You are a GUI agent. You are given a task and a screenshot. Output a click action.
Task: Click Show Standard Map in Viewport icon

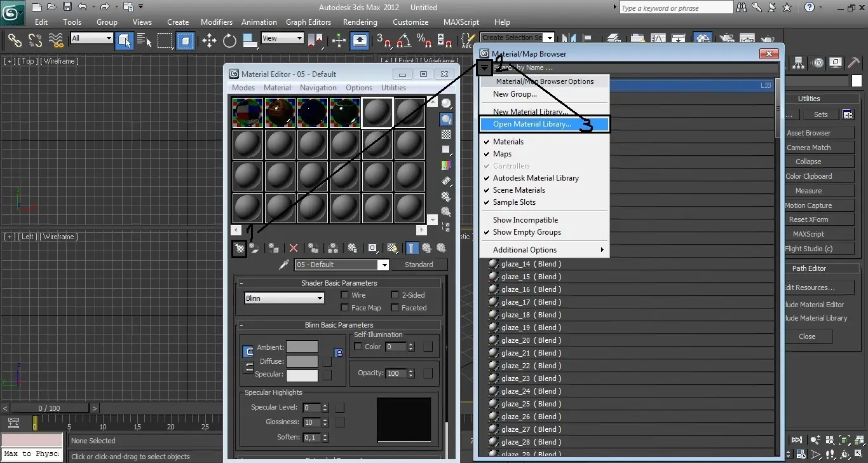tap(393, 249)
